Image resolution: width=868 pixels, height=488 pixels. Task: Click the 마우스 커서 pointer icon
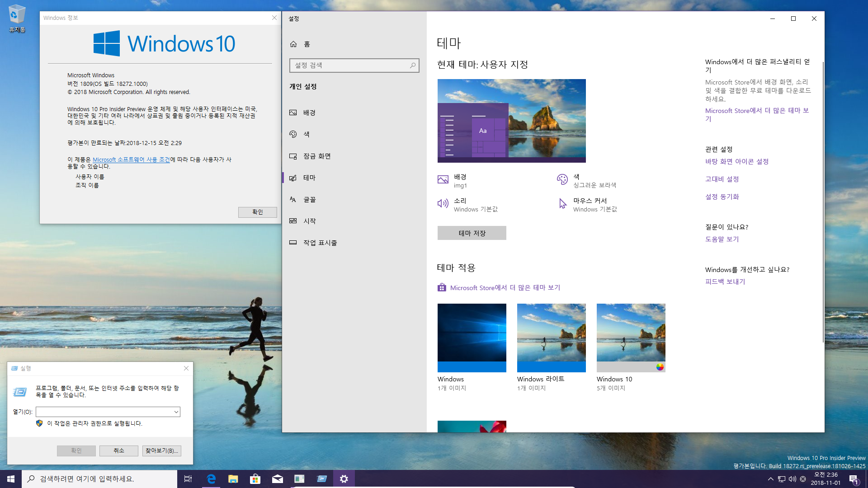(x=562, y=203)
